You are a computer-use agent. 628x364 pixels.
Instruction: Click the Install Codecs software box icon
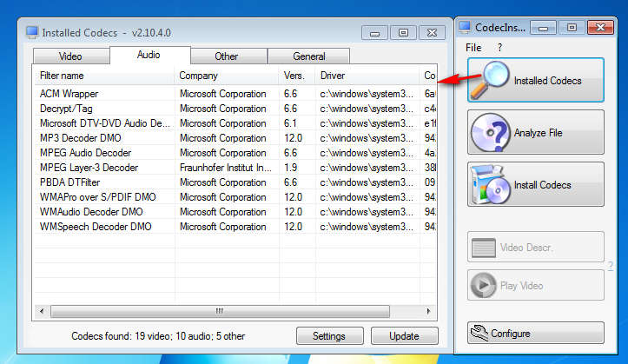490,184
